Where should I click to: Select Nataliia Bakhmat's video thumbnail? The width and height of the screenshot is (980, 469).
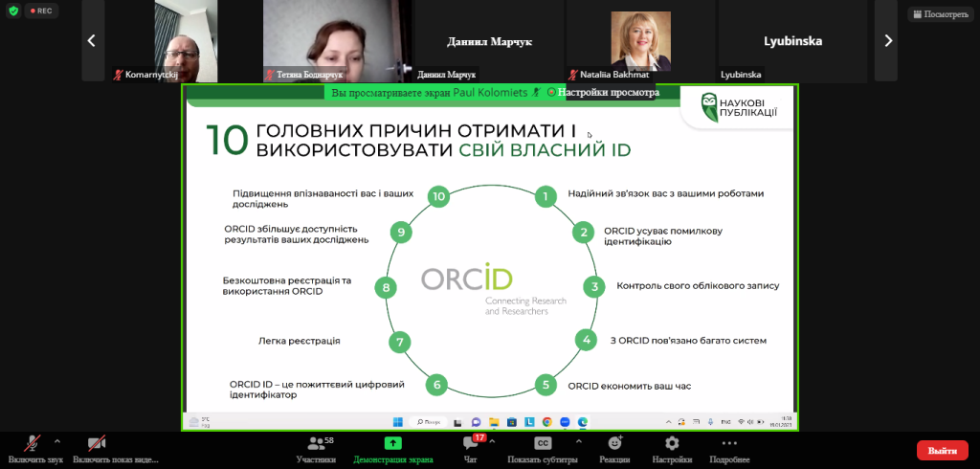tap(639, 40)
